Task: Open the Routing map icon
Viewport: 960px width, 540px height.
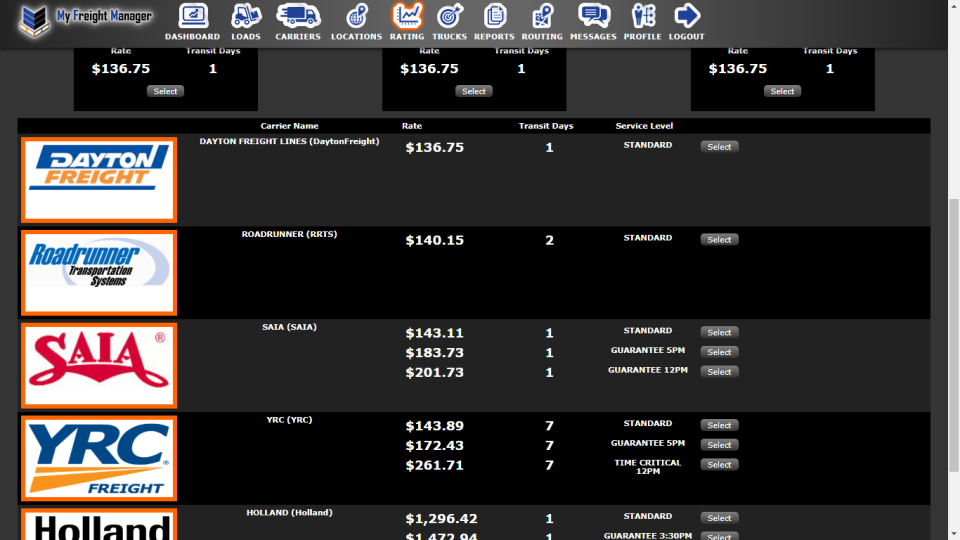Action: tap(542, 16)
